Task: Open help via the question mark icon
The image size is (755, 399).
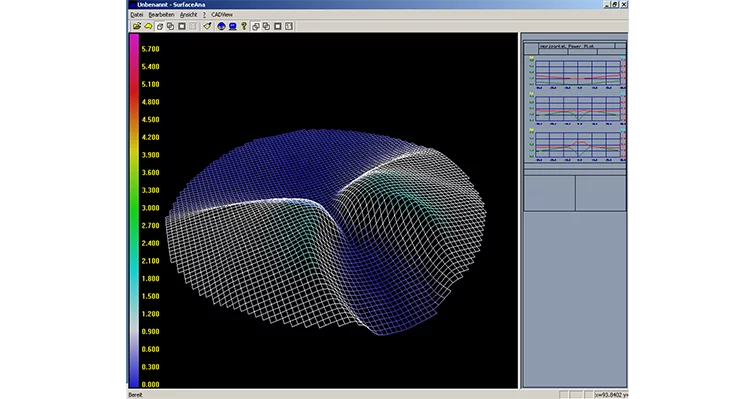Action: 244,26
